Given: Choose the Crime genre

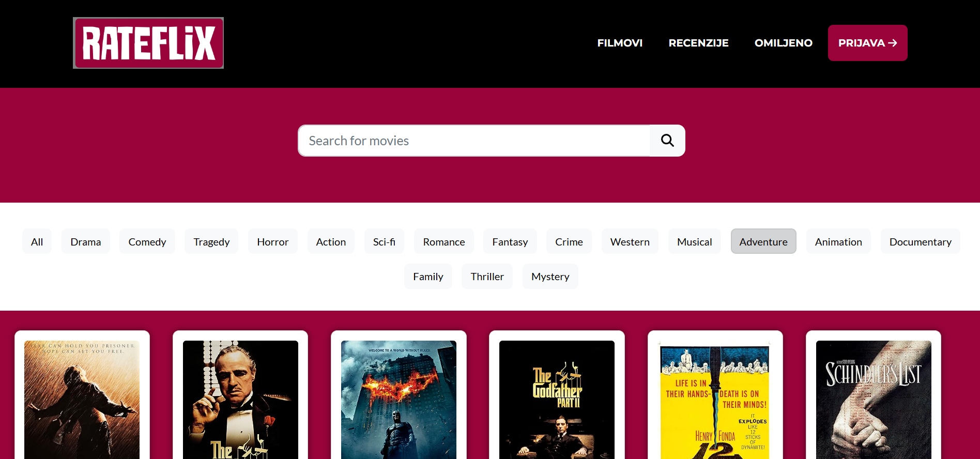Looking at the screenshot, I should pyautogui.click(x=569, y=241).
